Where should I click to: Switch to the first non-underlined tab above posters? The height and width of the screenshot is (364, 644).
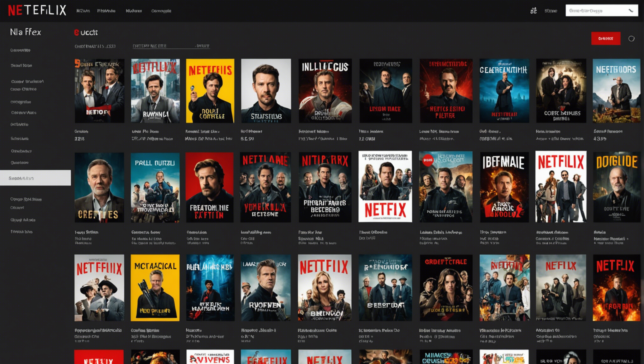[x=95, y=46]
